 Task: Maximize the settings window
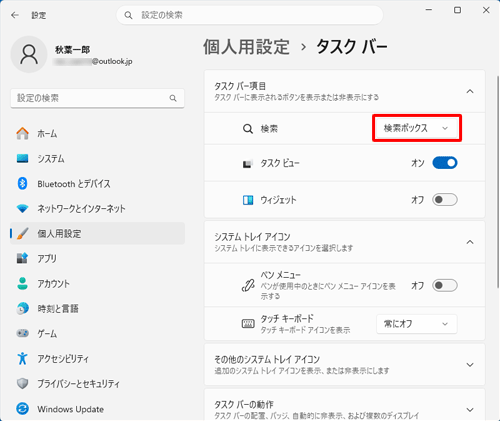458,10
